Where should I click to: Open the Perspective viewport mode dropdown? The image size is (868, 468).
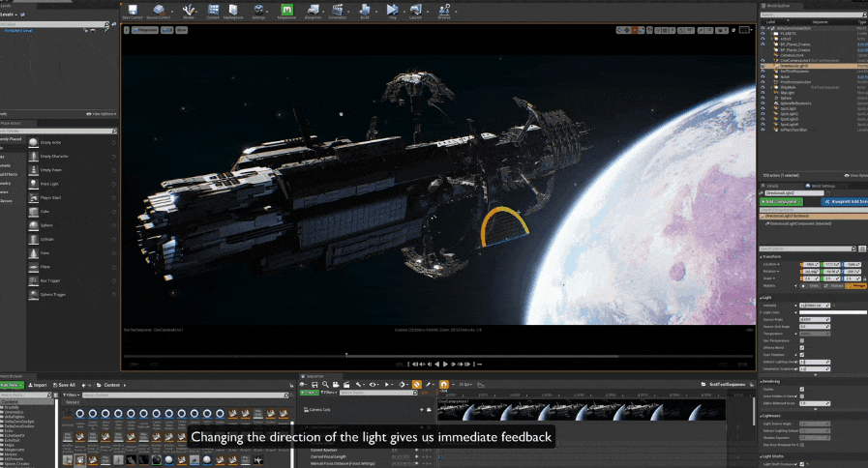(145, 30)
